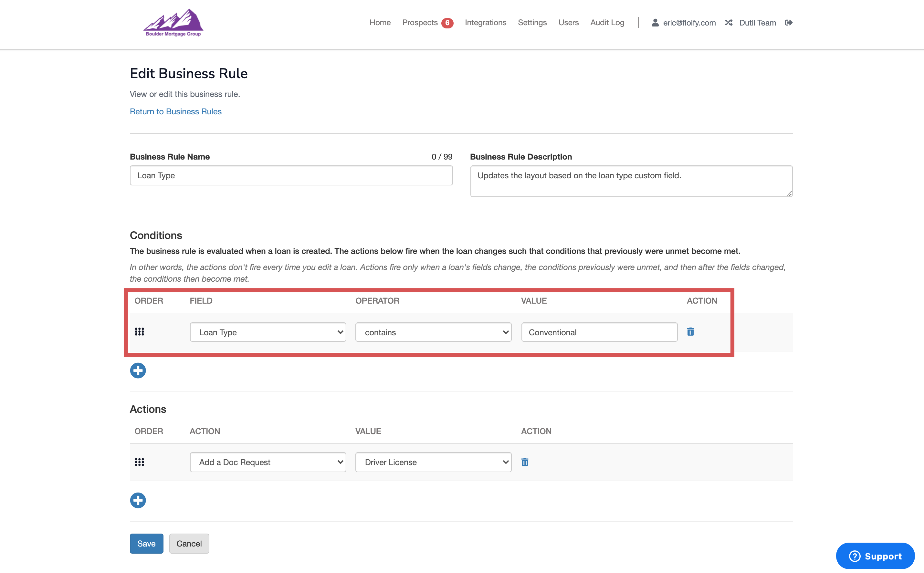Delete the Add a Doc Request action
Image resolution: width=924 pixels, height=573 pixels.
point(525,462)
